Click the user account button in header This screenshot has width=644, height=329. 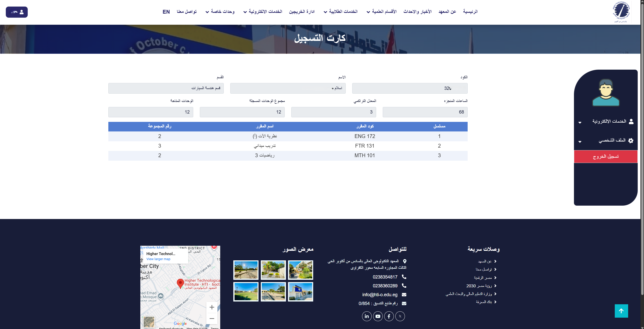pos(17,12)
